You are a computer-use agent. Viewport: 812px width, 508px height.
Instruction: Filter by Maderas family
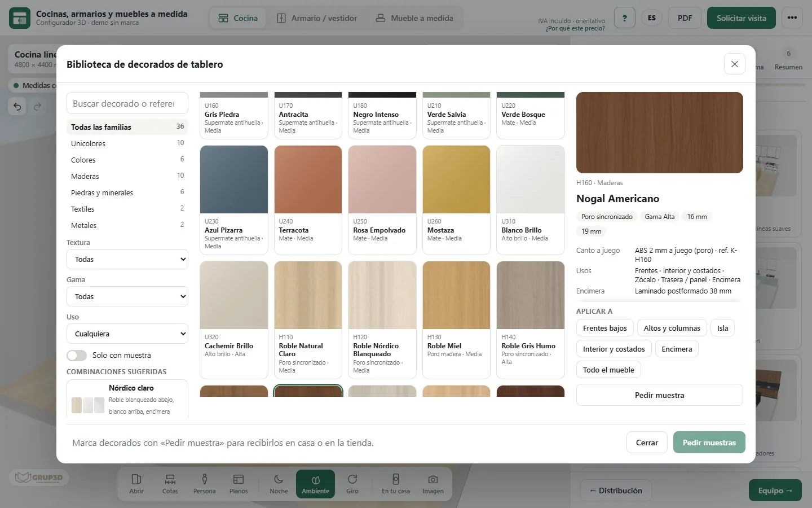pyautogui.click(x=127, y=176)
